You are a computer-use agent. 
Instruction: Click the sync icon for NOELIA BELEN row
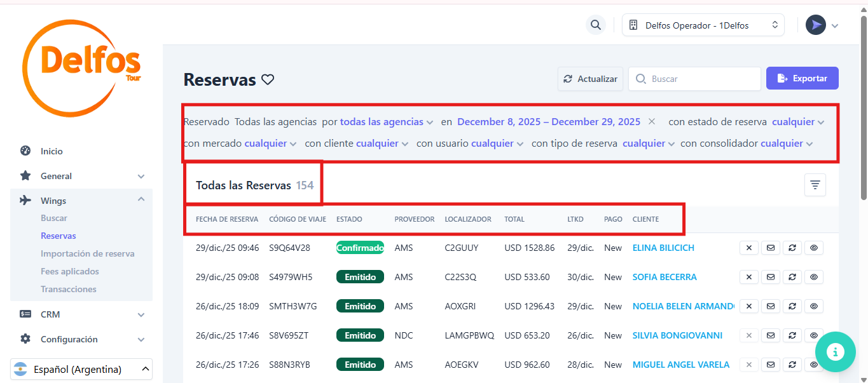point(792,306)
